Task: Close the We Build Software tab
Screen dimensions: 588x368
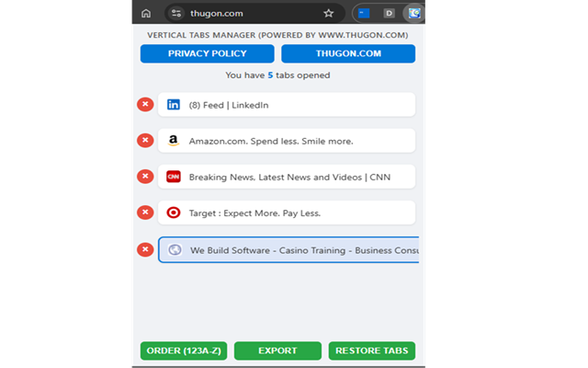Action: [145, 249]
